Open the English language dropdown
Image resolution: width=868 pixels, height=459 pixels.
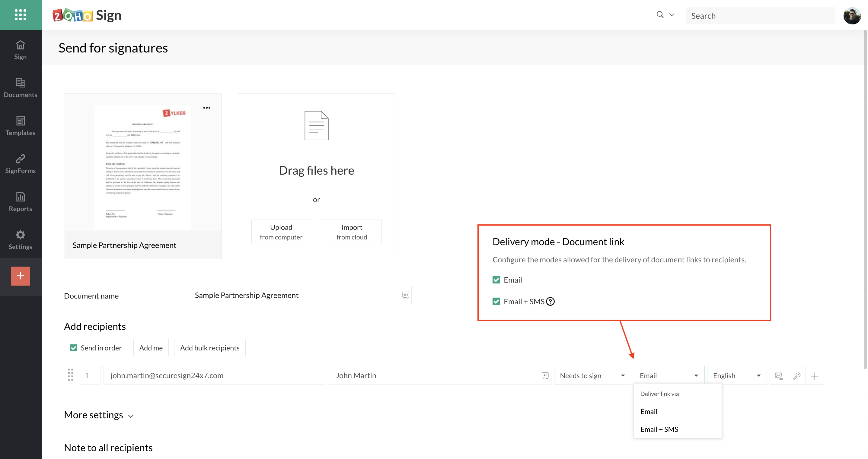click(x=737, y=375)
